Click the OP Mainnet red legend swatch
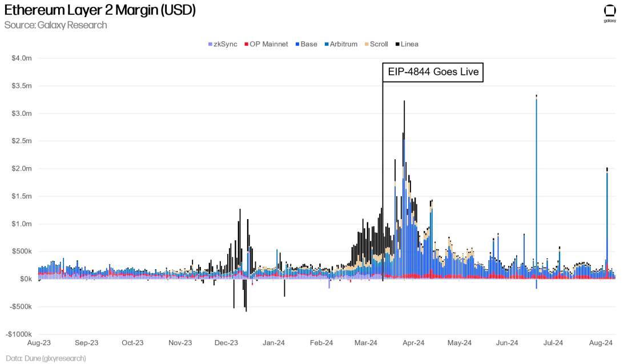 click(246, 44)
